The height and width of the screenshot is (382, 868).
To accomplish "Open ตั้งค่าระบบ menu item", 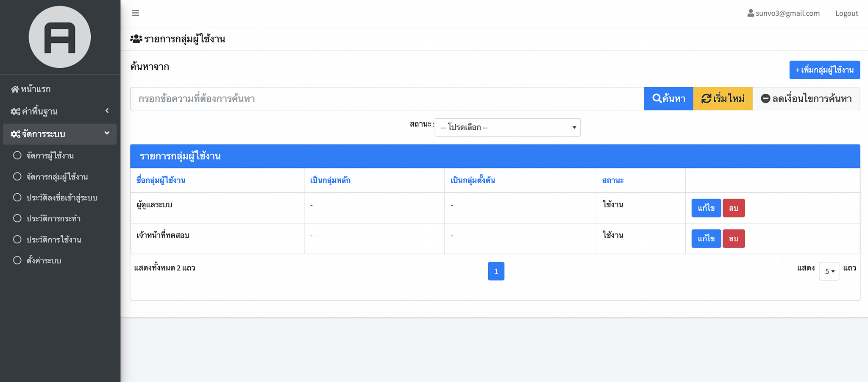I will [x=44, y=260].
